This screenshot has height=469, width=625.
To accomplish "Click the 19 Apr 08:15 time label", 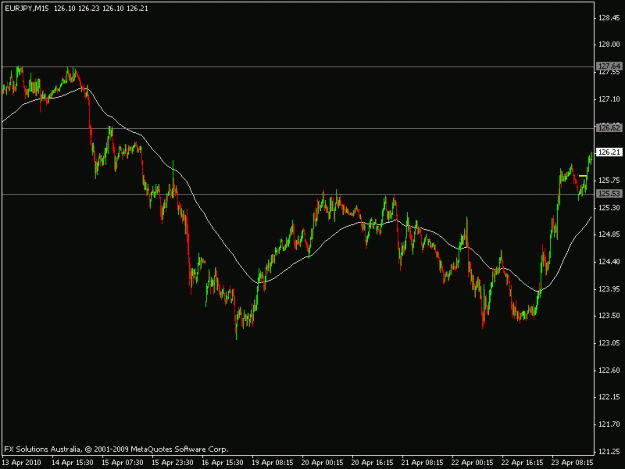I will [x=272, y=463].
